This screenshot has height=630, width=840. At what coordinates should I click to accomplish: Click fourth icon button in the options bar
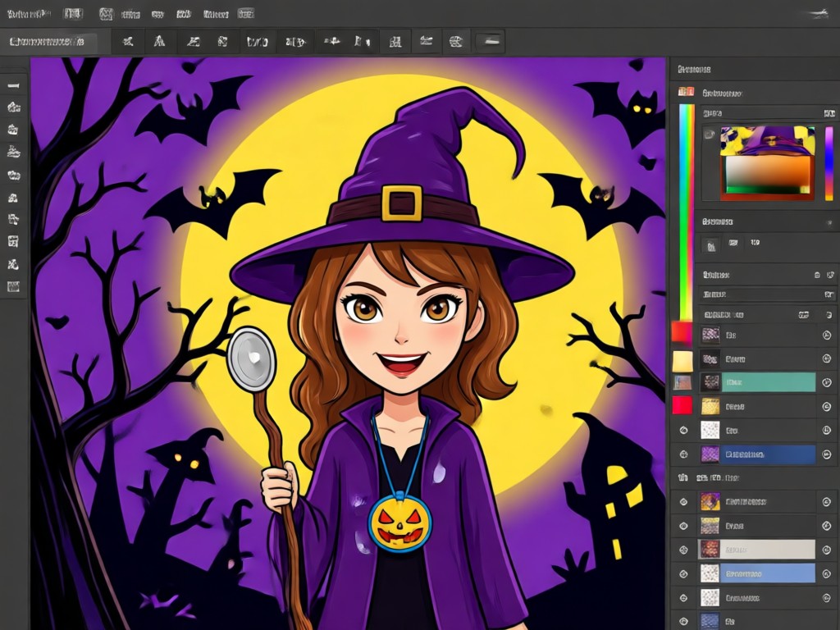(223, 41)
